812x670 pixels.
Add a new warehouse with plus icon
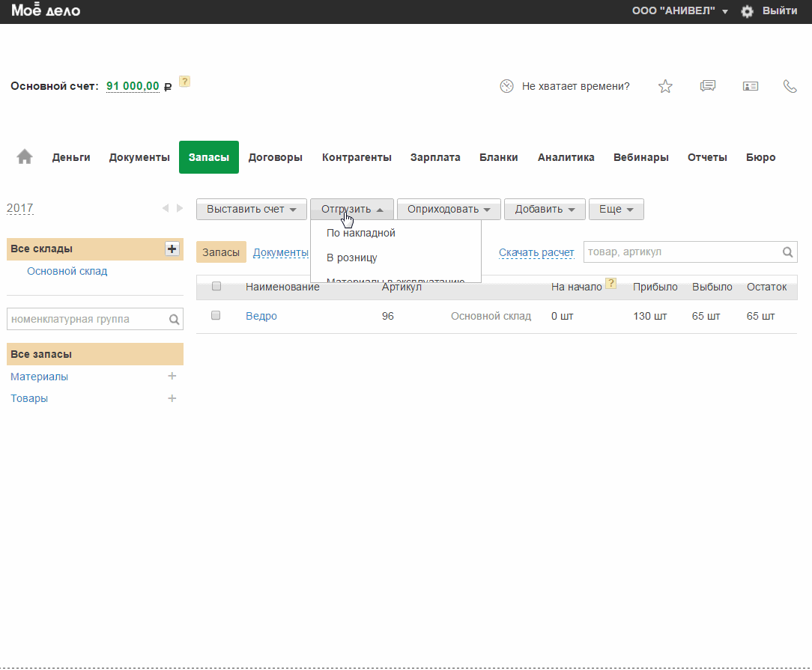pos(172,249)
